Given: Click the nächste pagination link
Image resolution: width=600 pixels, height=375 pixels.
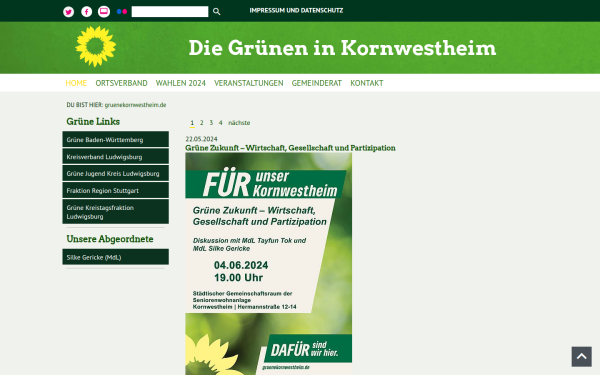Looking at the screenshot, I should (x=239, y=123).
